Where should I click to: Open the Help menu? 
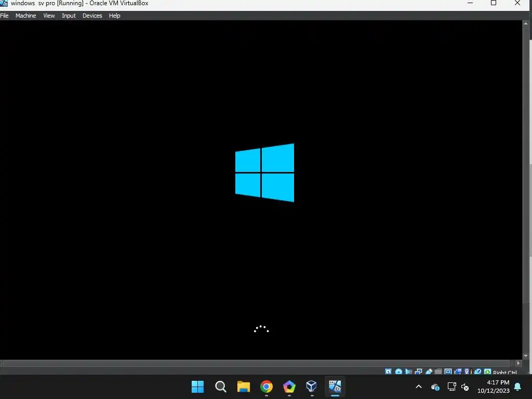[114, 16]
